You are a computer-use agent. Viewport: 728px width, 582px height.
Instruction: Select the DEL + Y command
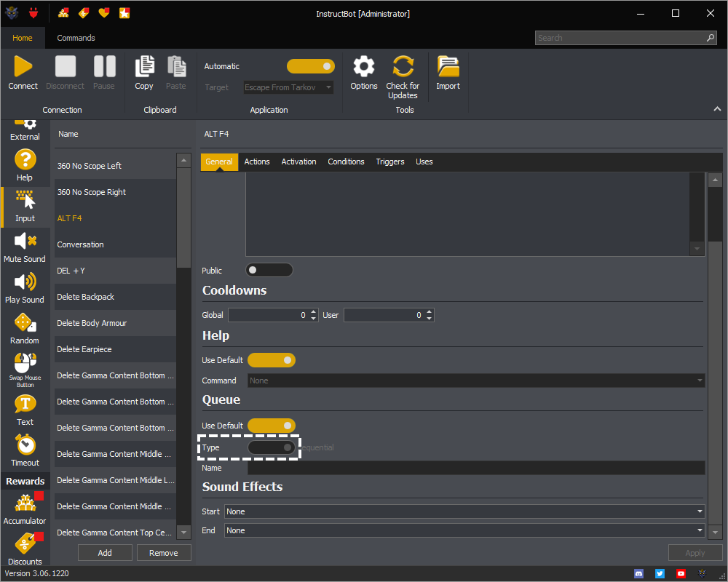coord(115,271)
